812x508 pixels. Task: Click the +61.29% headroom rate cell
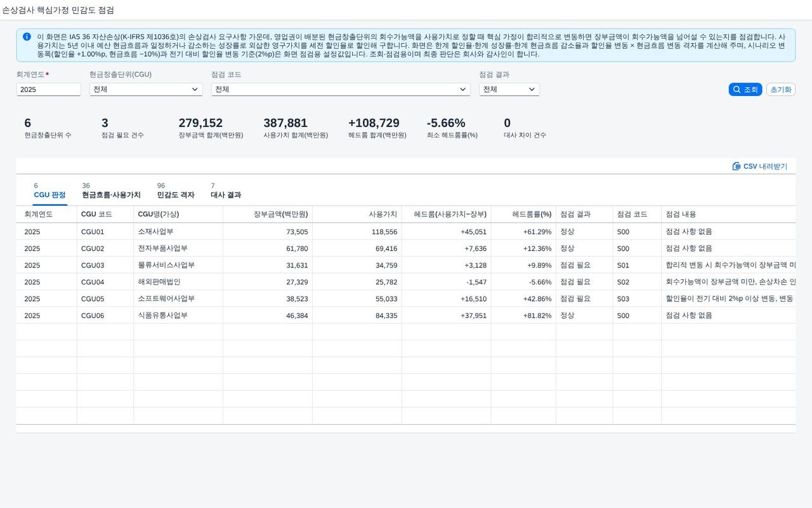(x=523, y=232)
